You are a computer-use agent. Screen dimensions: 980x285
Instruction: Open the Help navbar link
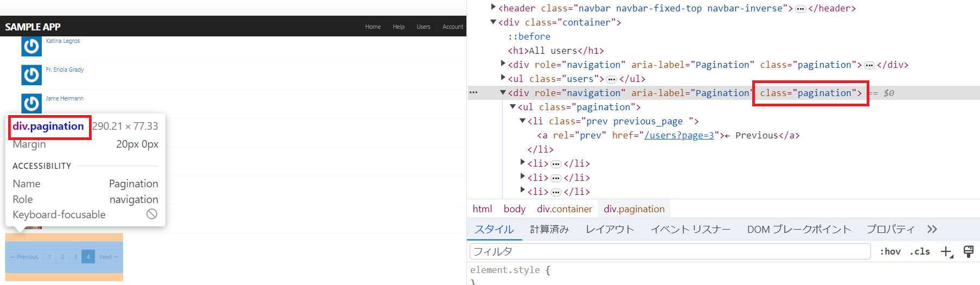(399, 27)
